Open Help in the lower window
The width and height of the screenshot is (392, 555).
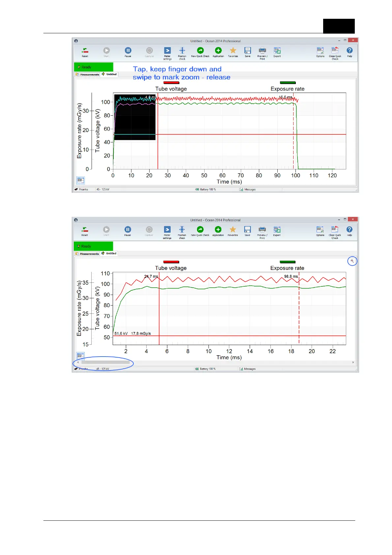pos(350,231)
